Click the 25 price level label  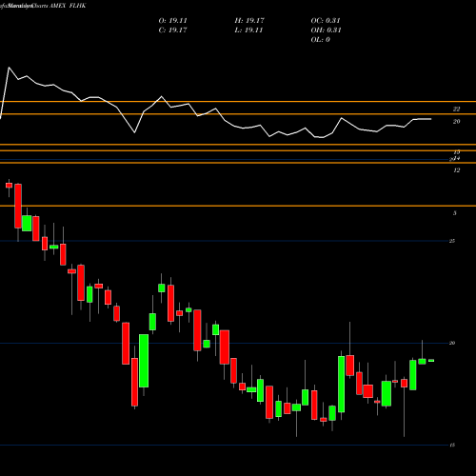point(452,241)
